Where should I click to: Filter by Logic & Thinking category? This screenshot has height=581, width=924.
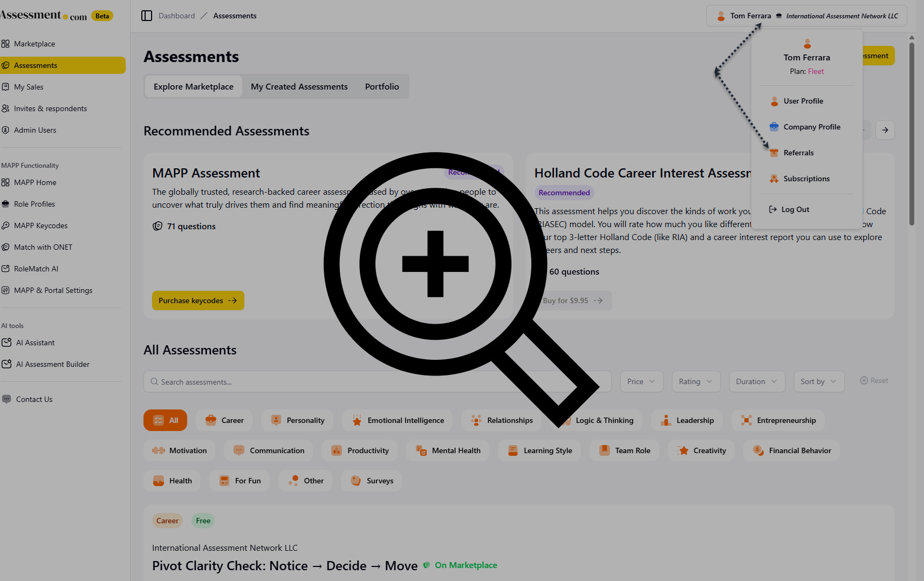pyautogui.click(x=596, y=420)
